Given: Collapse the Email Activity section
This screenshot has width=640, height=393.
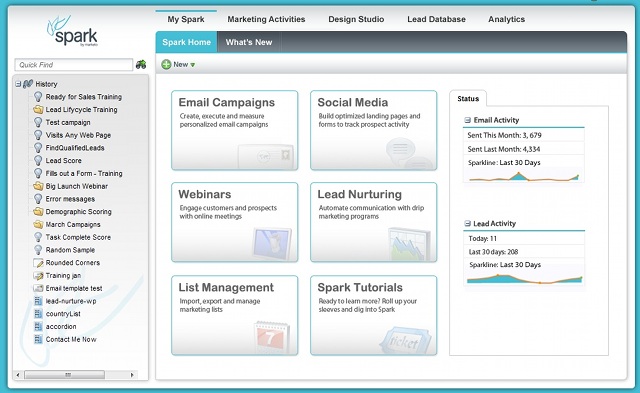Looking at the screenshot, I should pos(467,120).
